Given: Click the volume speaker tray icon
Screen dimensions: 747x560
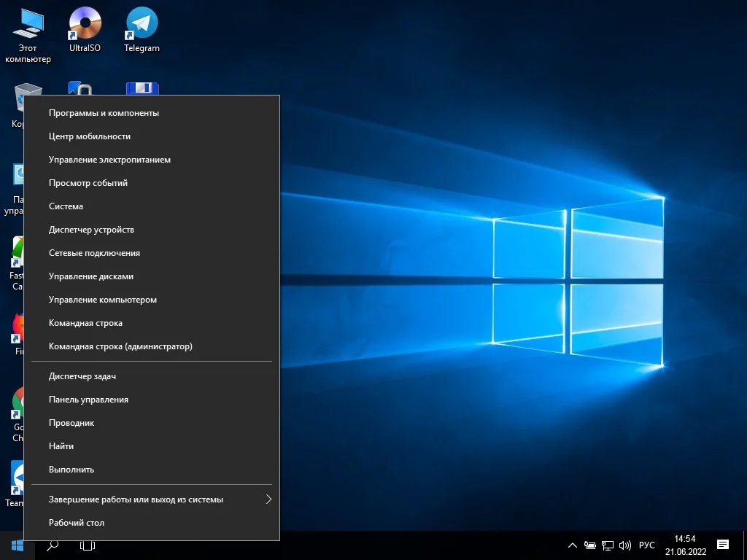Looking at the screenshot, I should tap(624, 545).
